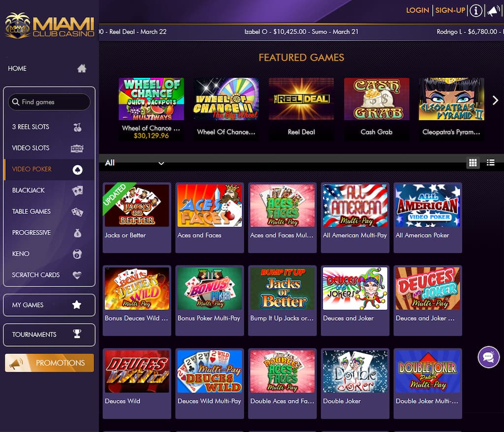
Task: Click the Progressive money bag icon
Action: click(x=77, y=233)
